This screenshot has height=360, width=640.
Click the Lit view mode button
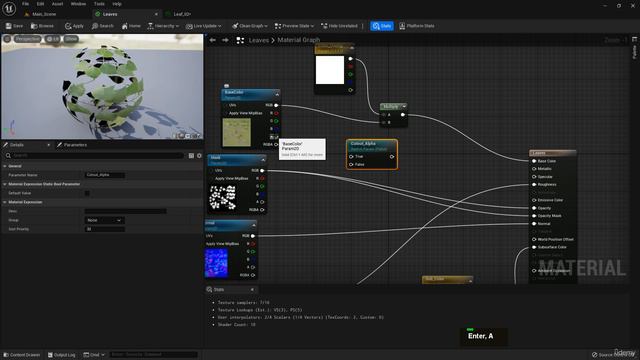point(53,39)
